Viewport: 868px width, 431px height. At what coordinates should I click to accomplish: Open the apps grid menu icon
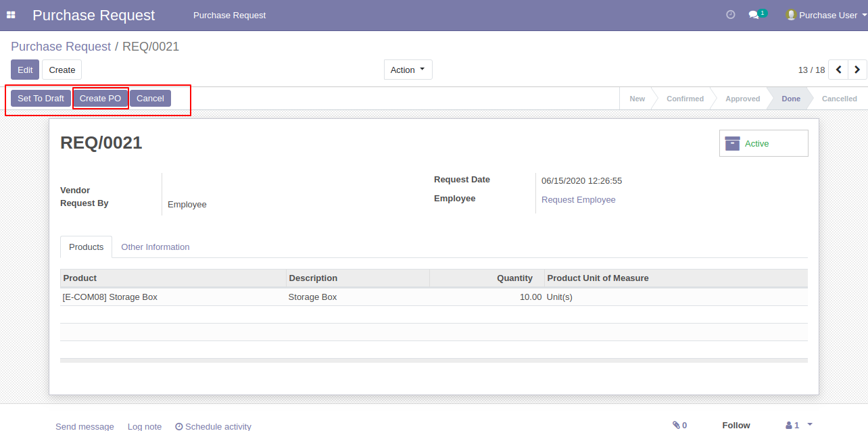11,15
